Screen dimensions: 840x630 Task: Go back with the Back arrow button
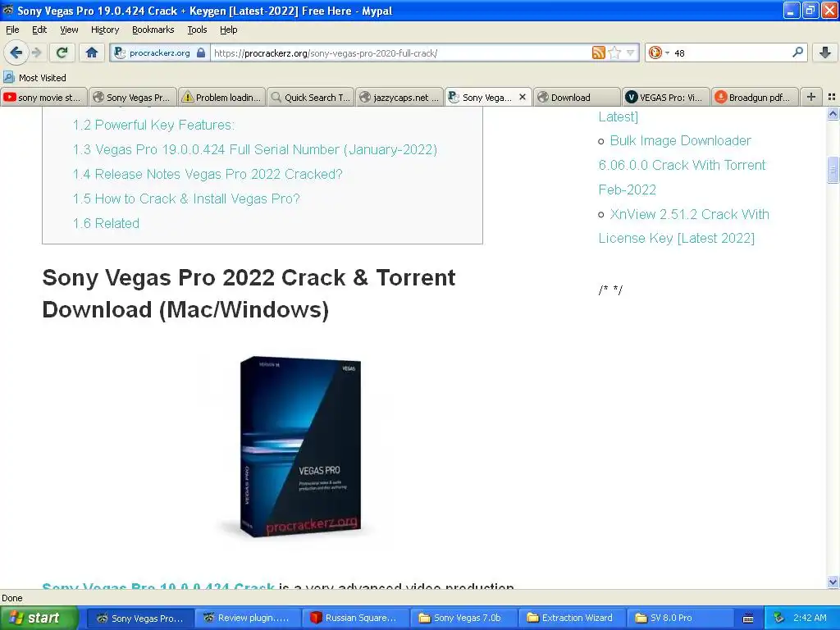(16, 52)
